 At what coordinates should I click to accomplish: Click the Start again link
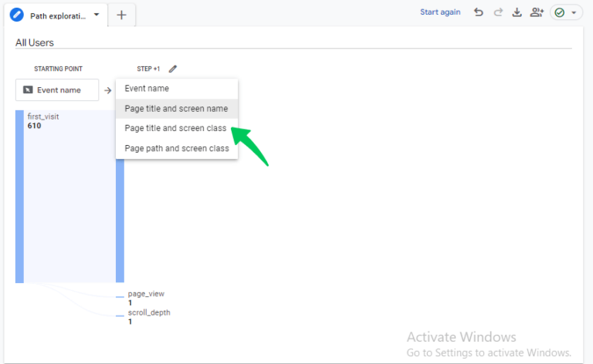(440, 12)
